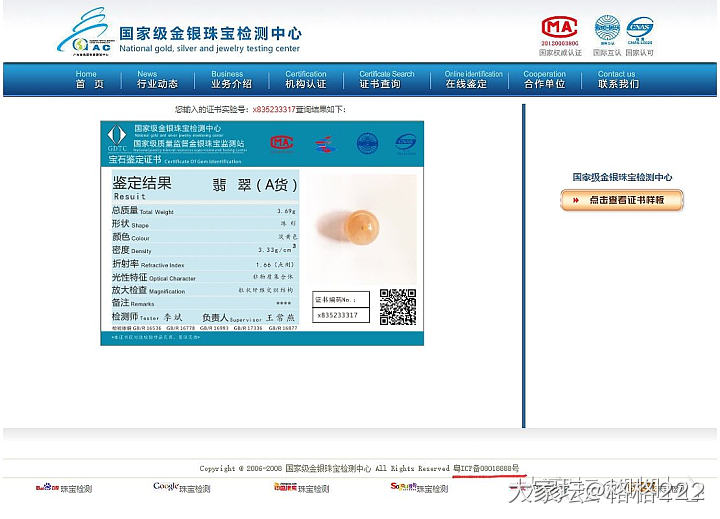Viewport: 720px width, 519px height.
Task: Click the round international mutual recognition badge
Action: [x=607, y=27]
